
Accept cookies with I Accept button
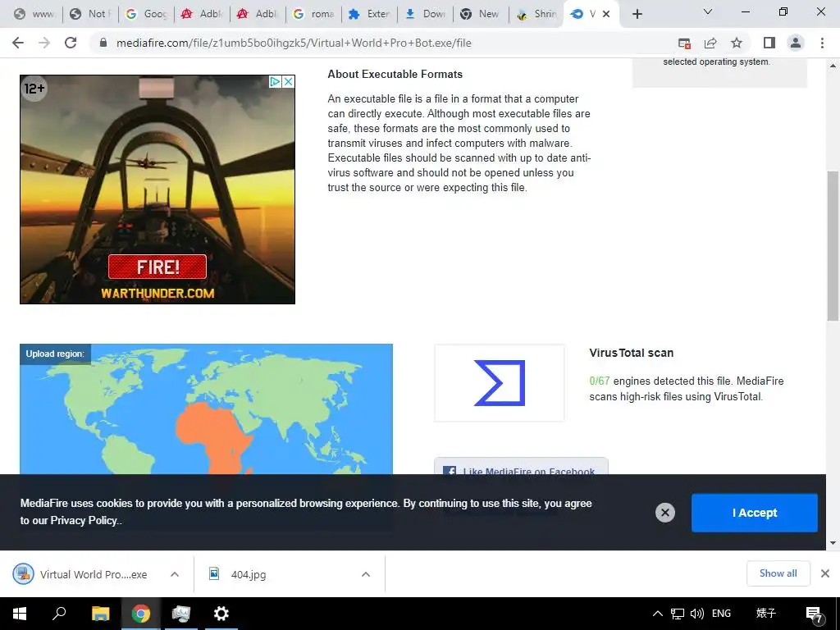point(755,513)
